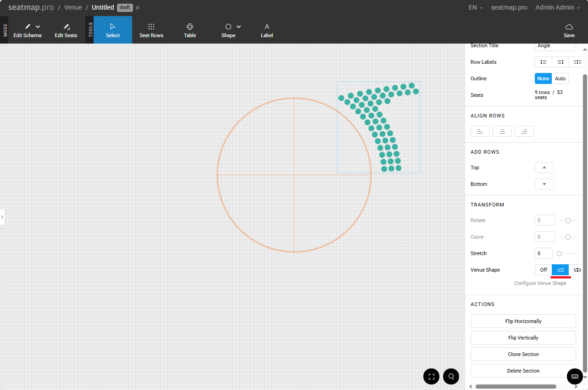Set Outline to None
This screenshot has height=390, width=588.
543,78
